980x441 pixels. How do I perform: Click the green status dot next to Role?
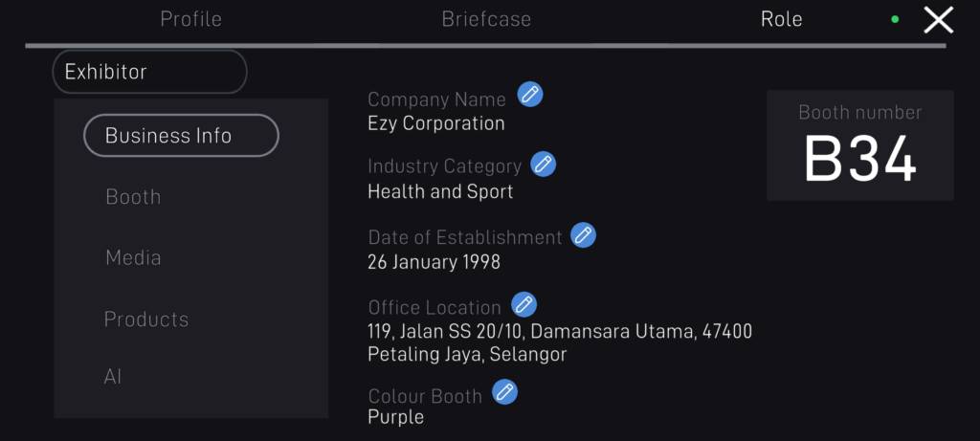point(895,19)
